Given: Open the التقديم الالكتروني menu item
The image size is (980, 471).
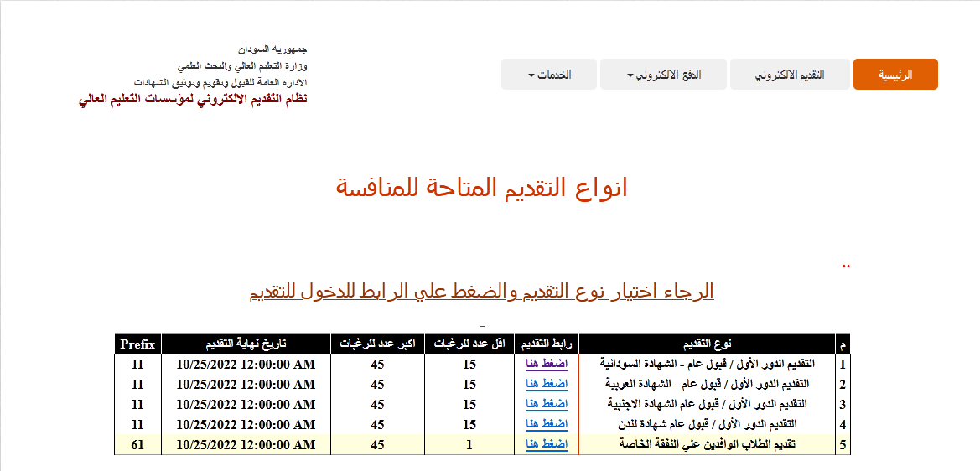Looking at the screenshot, I should (790, 75).
